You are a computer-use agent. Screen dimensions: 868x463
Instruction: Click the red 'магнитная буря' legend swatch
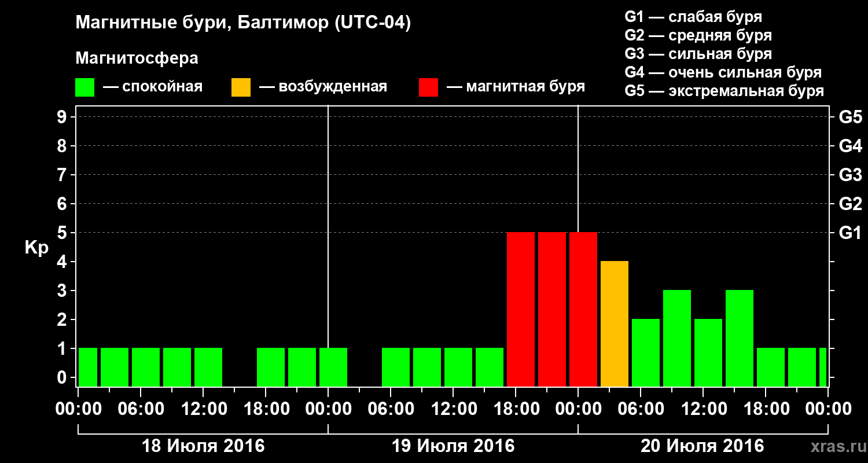(x=428, y=87)
